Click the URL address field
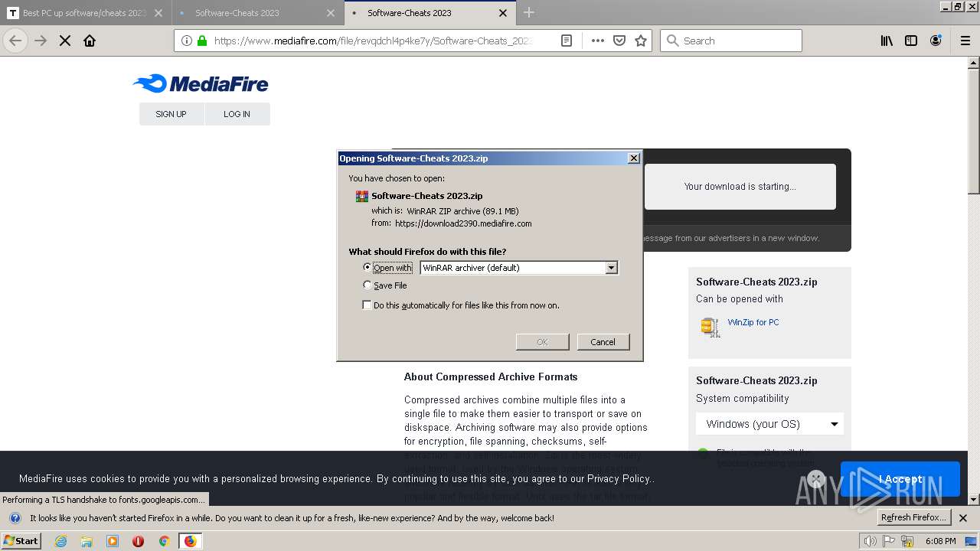The width and height of the screenshot is (980, 551). tap(374, 41)
